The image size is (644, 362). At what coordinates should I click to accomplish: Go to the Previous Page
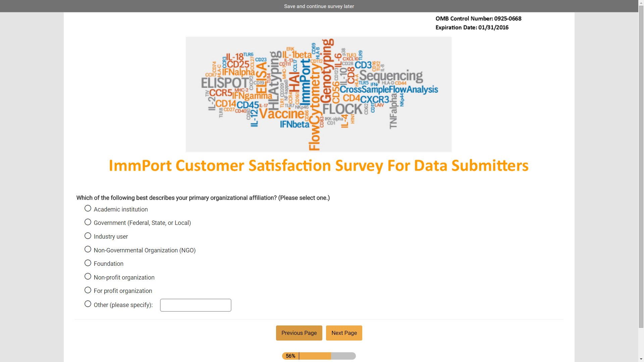point(299,333)
